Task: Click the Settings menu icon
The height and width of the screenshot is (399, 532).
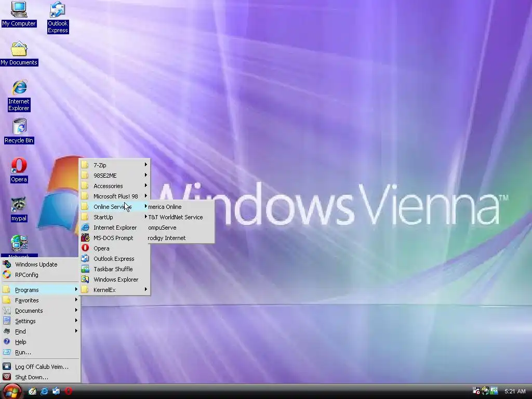Action: (x=7, y=321)
